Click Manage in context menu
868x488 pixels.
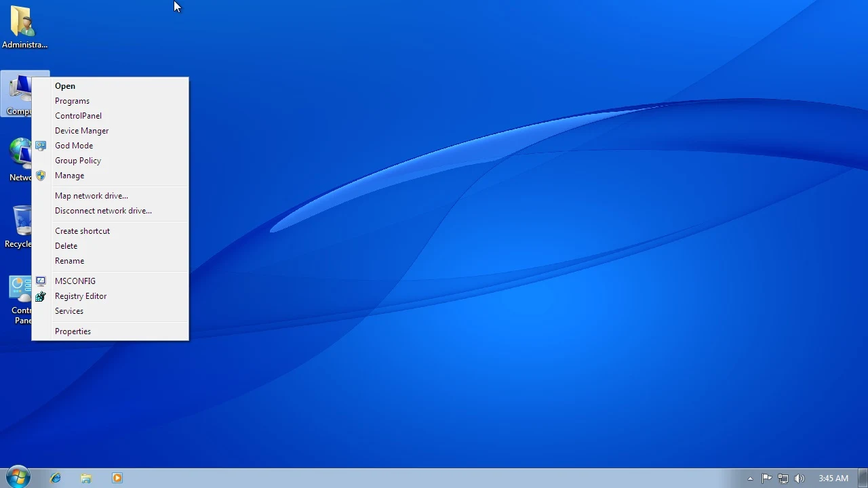[111, 176]
